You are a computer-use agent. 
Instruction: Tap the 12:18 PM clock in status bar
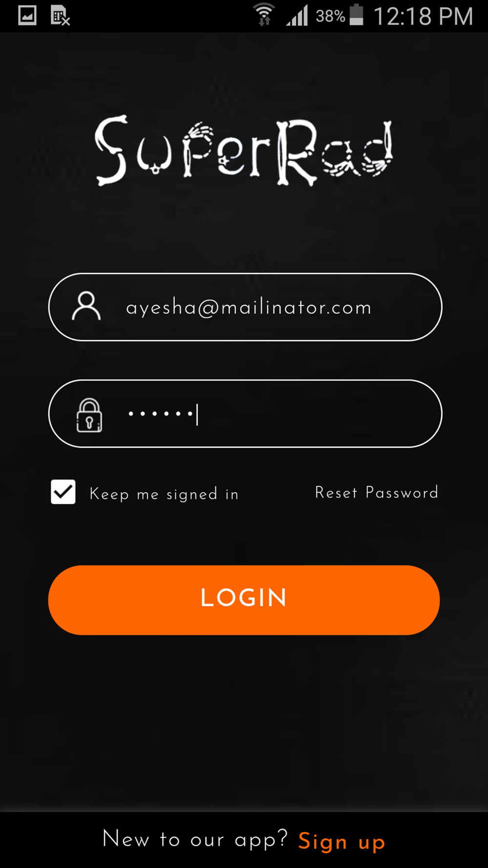click(x=423, y=16)
